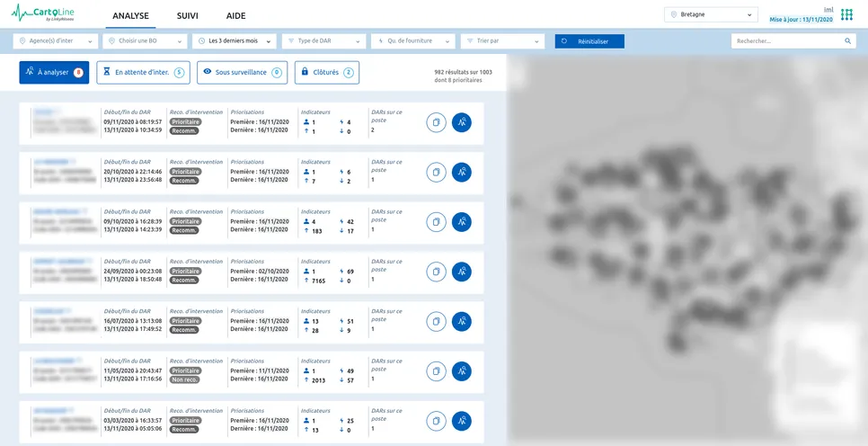Open the Type de DAR dropdown
868x446 pixels.
pyautogui.click(x=323, y=41)
